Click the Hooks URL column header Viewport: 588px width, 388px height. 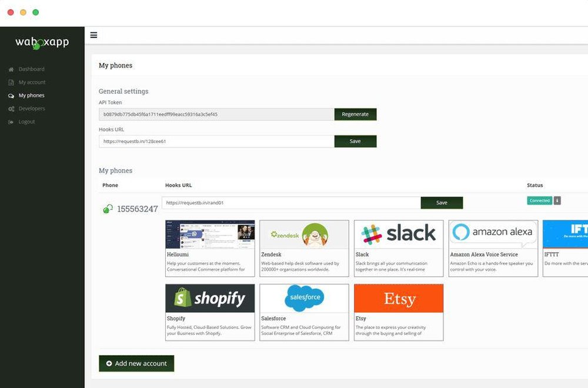[179, 185]
